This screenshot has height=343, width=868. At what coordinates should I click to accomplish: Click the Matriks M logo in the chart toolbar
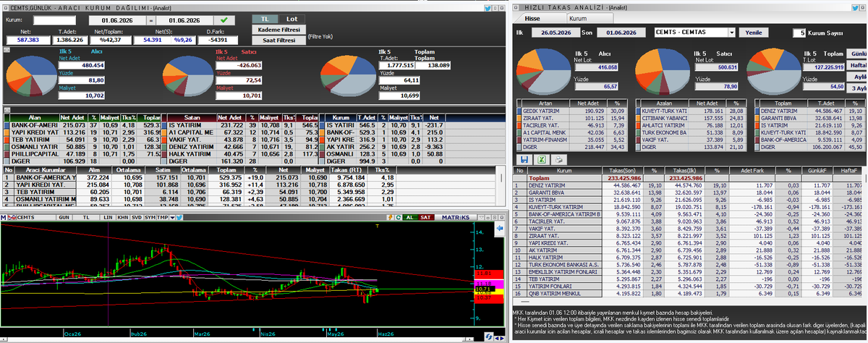[x=4, y=217]
